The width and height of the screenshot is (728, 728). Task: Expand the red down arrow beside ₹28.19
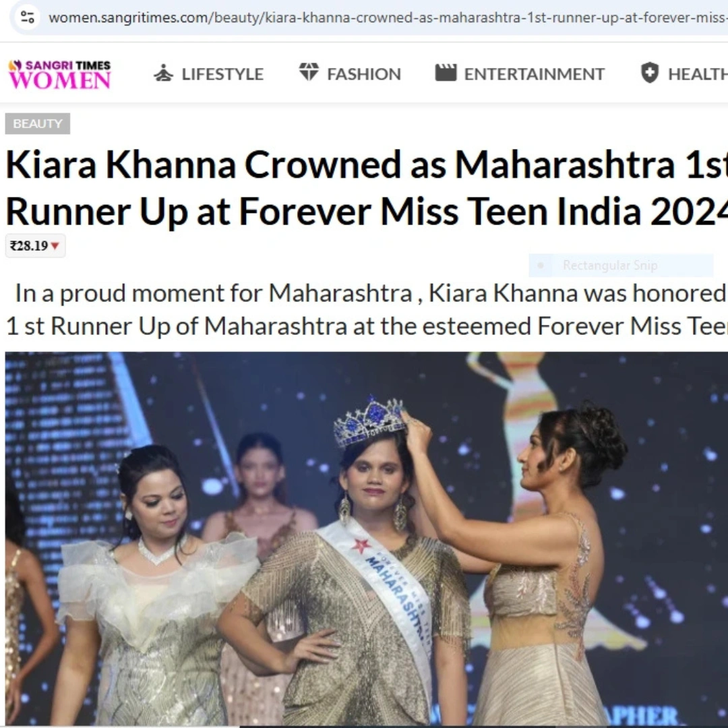pos(55,245)
